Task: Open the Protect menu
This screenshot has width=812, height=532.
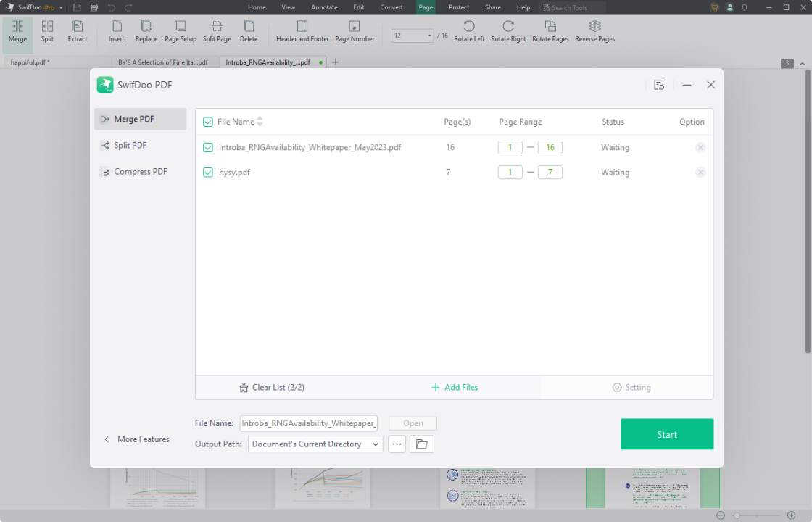Action: tap(459, 7)
